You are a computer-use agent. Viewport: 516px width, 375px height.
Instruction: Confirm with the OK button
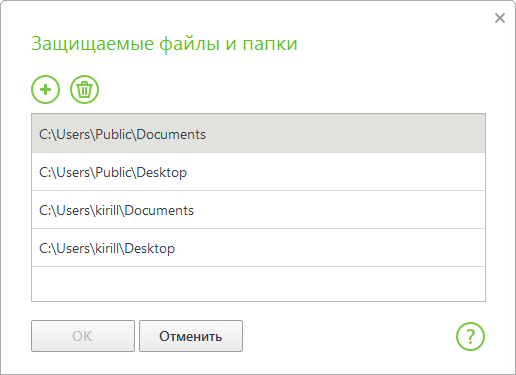[83, 336]
